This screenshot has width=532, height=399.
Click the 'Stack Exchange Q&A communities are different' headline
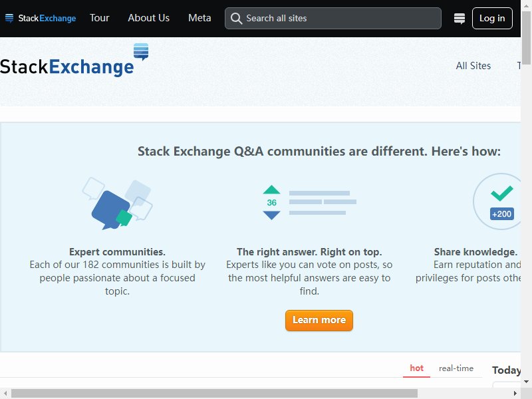point(319,152)
